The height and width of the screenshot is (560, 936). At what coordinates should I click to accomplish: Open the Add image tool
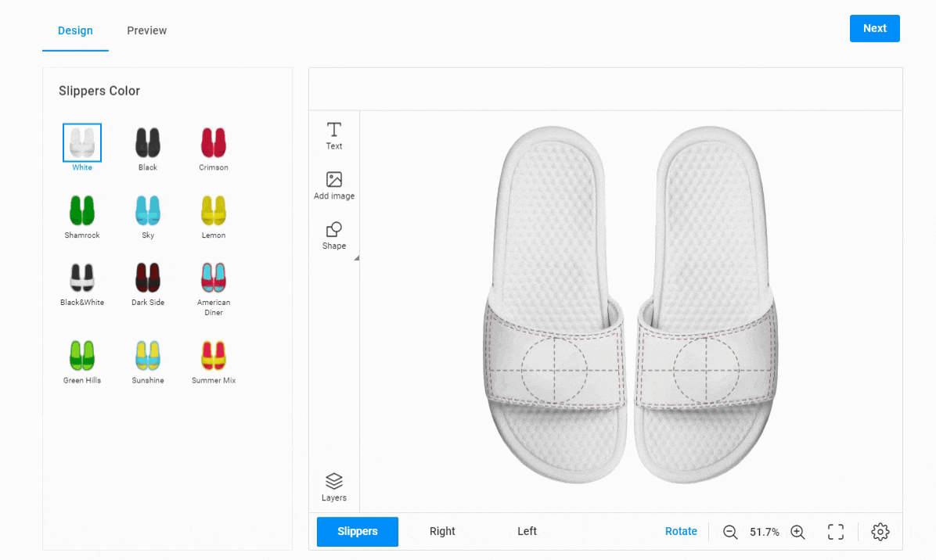pos(333,185)
